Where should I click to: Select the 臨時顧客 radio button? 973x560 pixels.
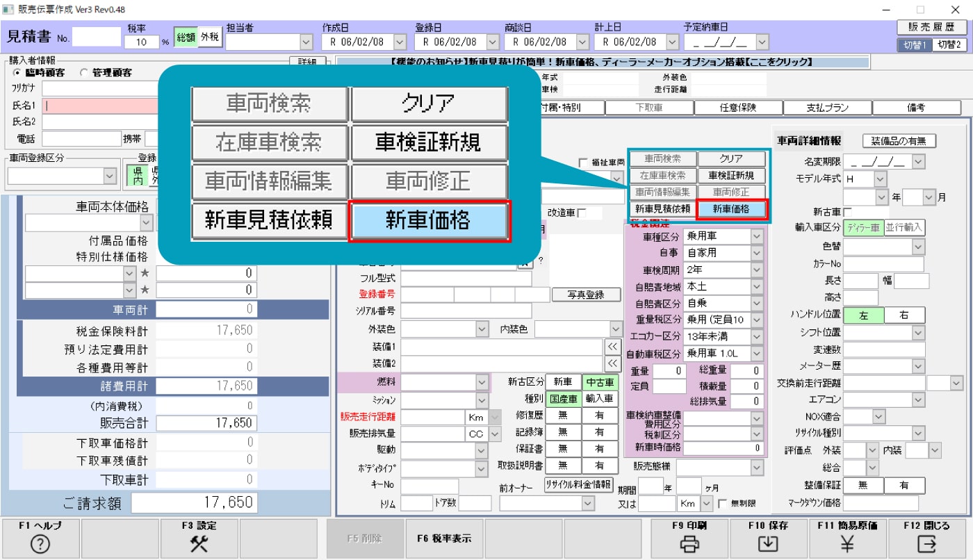(18, 72)
